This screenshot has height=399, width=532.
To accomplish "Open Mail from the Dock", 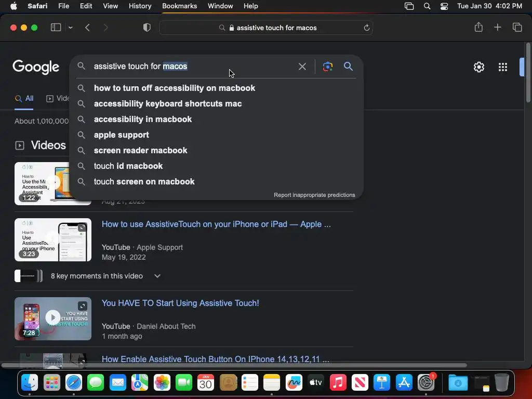I will pos(118,383).
